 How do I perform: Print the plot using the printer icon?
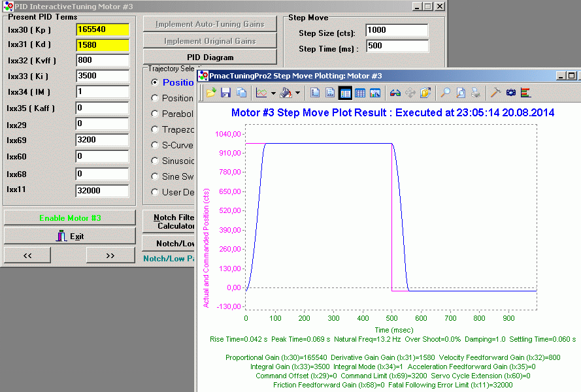[476, 93]
